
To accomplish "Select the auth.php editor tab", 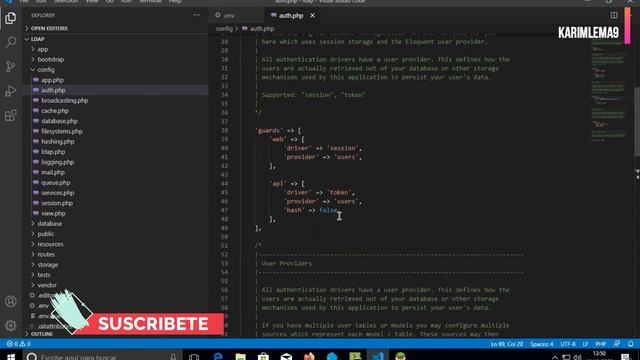I will click(291, 16).
